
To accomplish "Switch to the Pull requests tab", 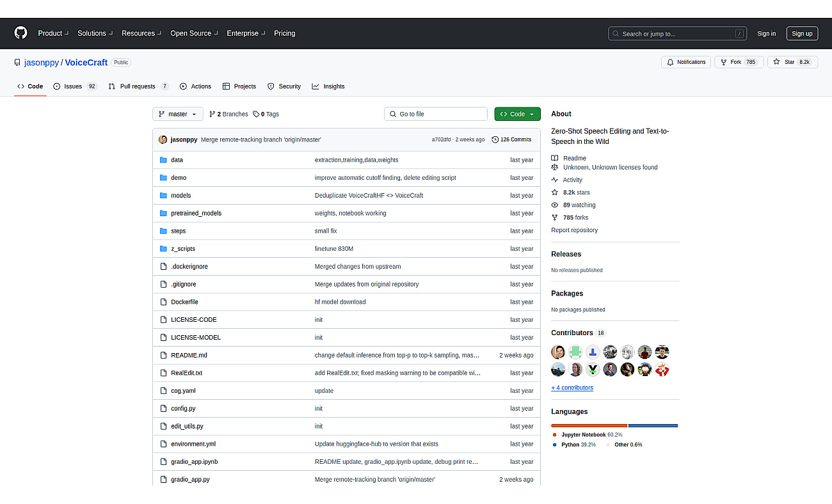I will click(138, 86).
